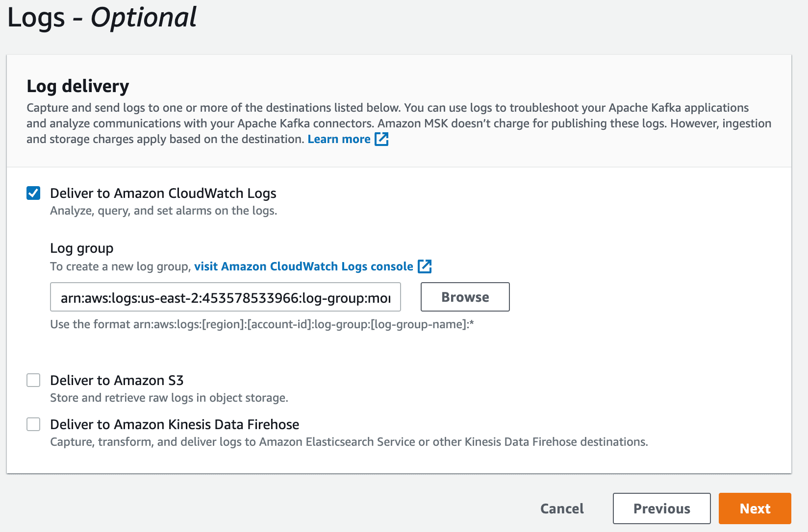Click the "Deliver to Amazon CloudWatch Logs" label text

click(163, 193)
